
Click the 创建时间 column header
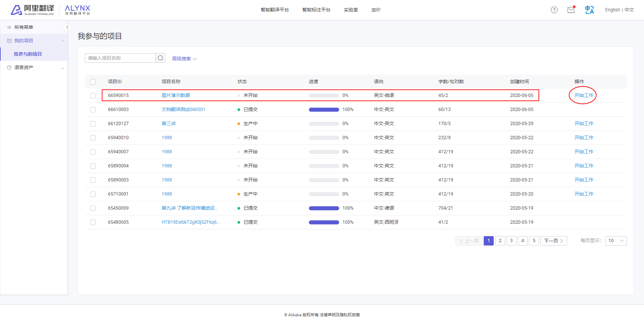click(x=520, y=82)
